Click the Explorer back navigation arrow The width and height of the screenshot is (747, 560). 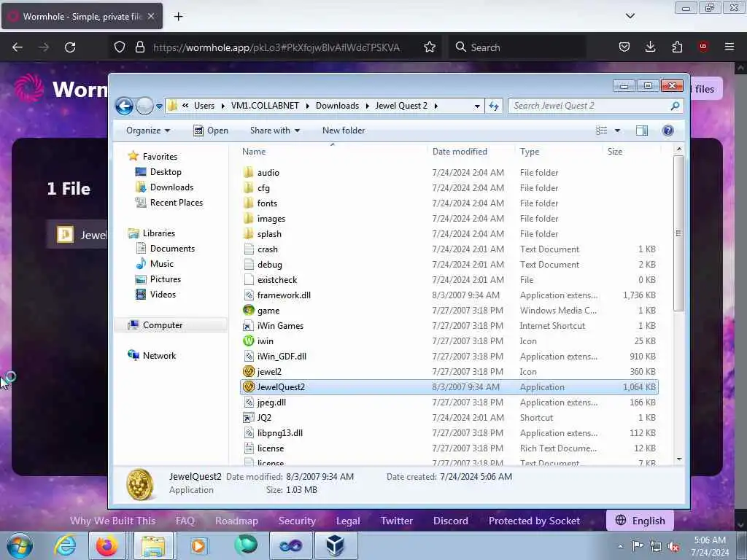[124, 106]
